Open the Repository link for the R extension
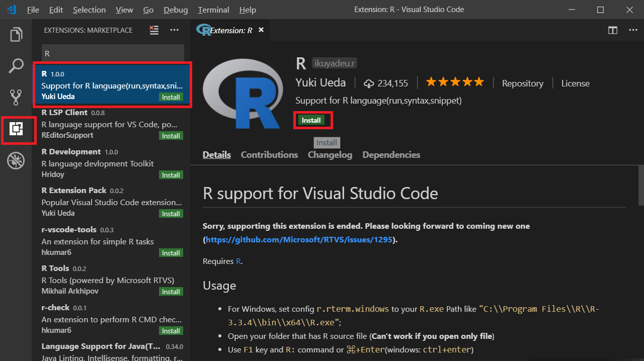Screen dimensions: 644x361 click(523, 83)
